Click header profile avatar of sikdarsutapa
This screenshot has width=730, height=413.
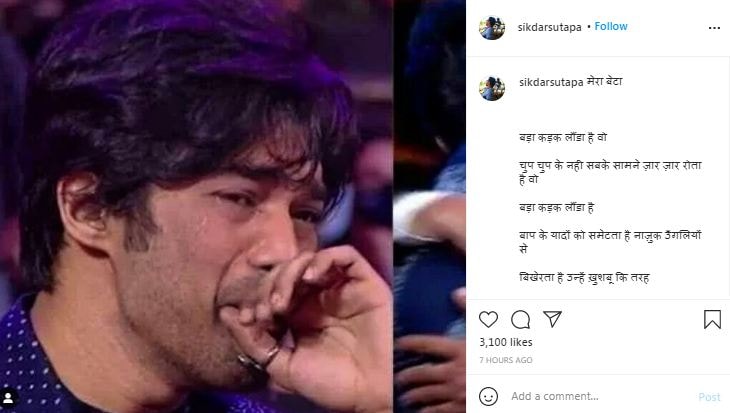click(492, 27)
